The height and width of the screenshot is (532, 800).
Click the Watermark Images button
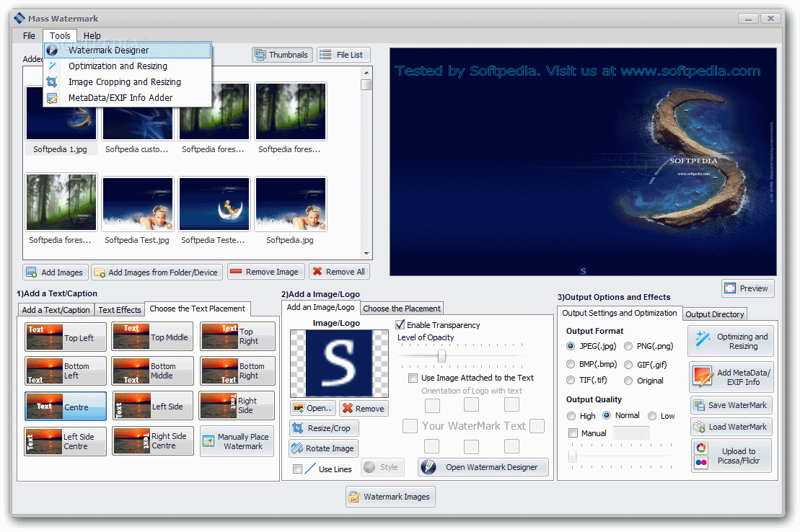coord(390,496)
